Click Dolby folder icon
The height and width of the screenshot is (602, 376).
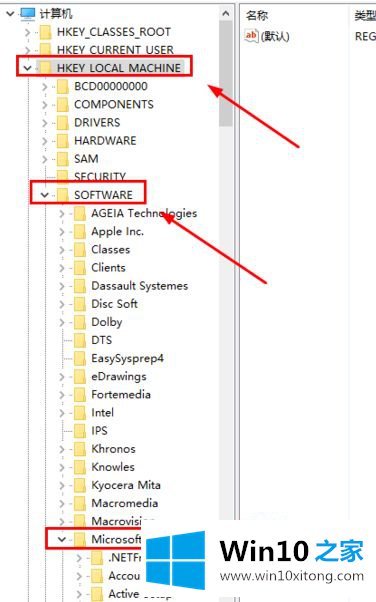pos(80,322)
